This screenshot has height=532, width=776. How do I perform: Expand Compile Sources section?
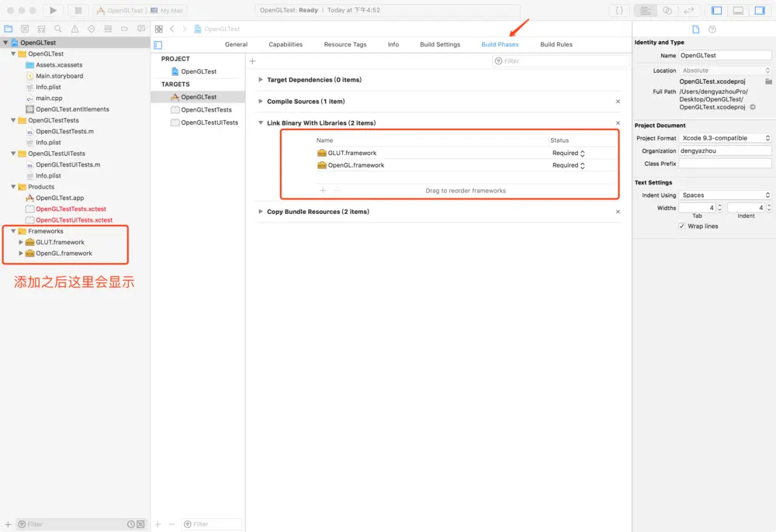tap(260, 101)
